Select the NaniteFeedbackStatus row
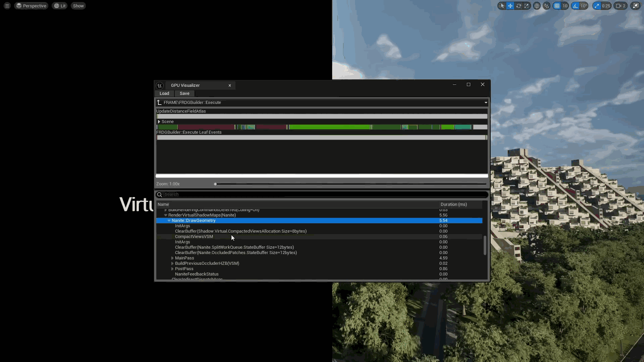The width and height of the screenshot is (644, 362). pyautogui.click(x=319, y=274)
